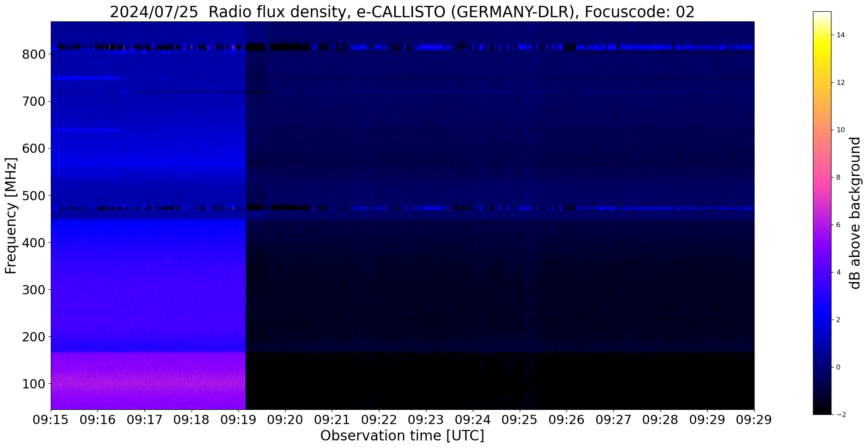Click the 'Observation time [UTC]' axis label
The height and width of the screenshot is (448, 868).
pyautogui.click(x=402, y=436)
